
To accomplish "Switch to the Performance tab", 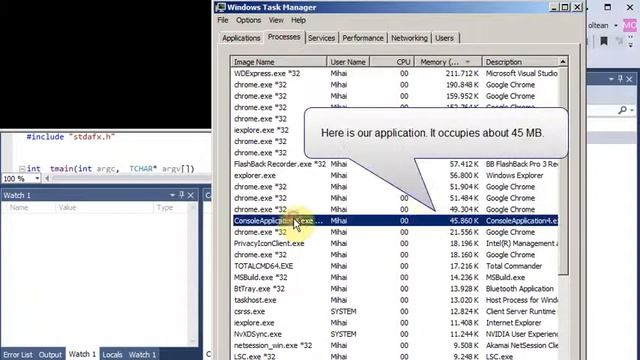I will tap(362, 38).
